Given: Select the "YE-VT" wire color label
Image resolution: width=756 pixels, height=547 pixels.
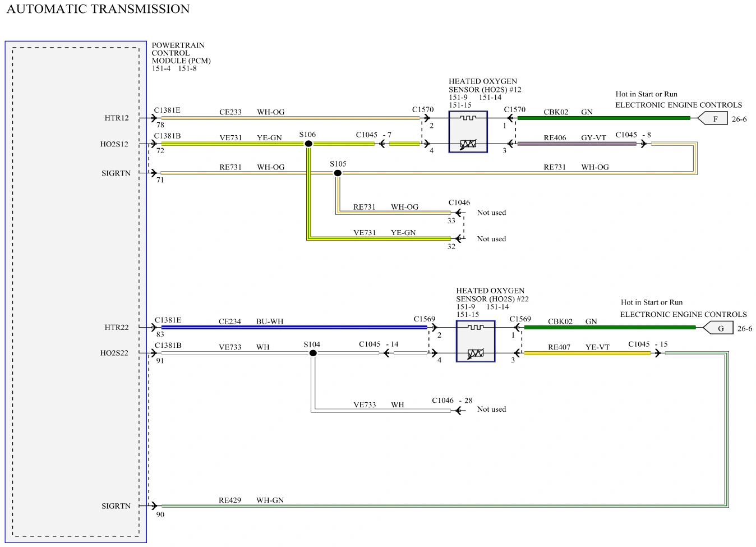Looking at the screenshot, I should click(597, 347).
